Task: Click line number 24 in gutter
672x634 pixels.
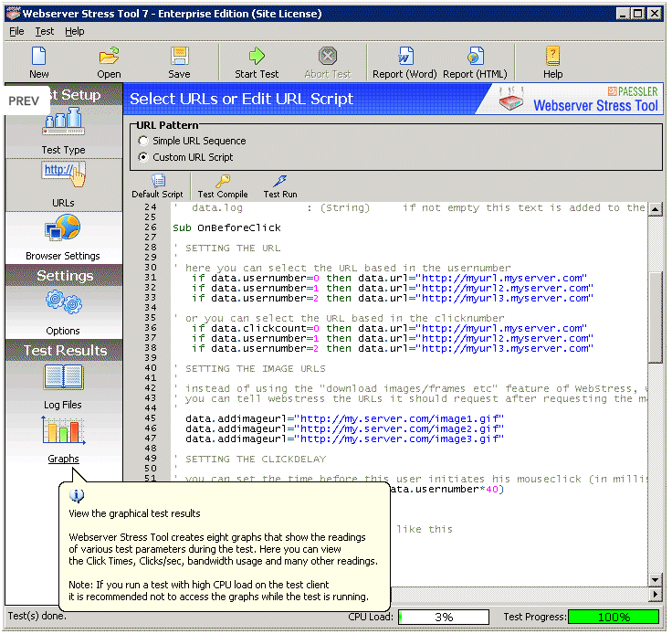Action: pyautogui.click(x=151, y=207)
